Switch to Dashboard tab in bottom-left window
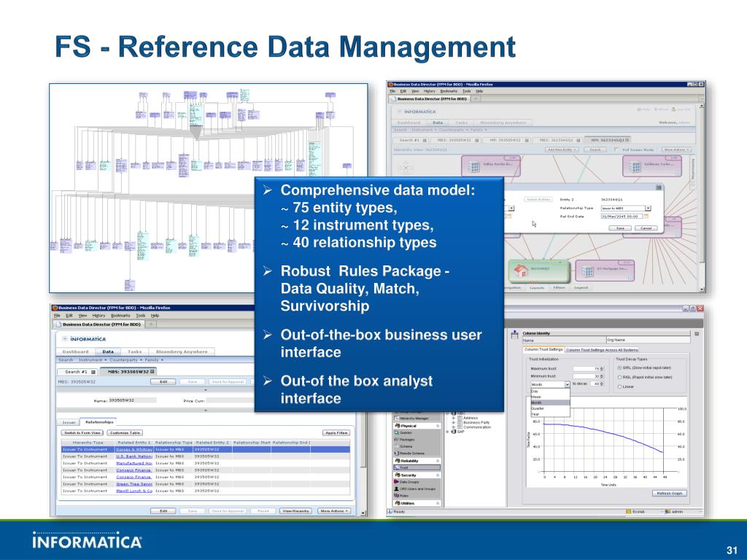The width and height of the screenshot is (747, 560). [x=75, y=351]
